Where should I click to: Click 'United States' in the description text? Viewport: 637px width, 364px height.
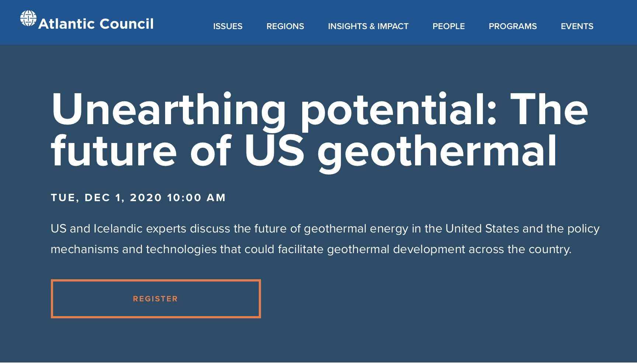482,229
